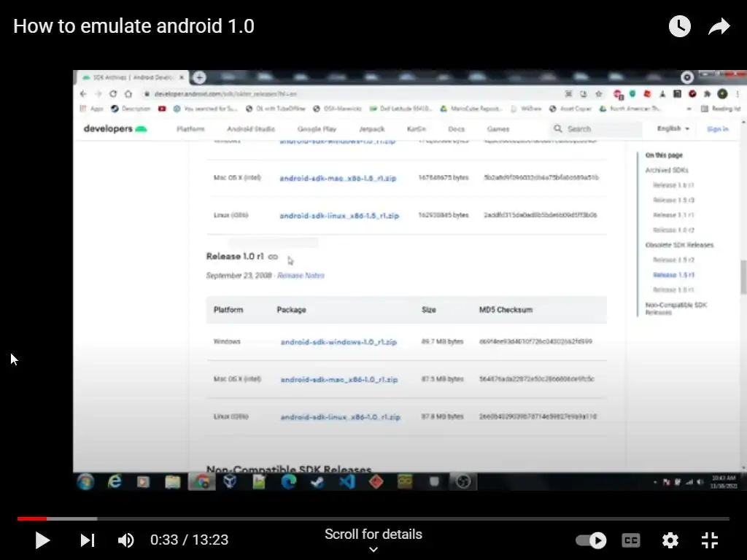Click the Chrome reload icon in the video

(113, 94)
